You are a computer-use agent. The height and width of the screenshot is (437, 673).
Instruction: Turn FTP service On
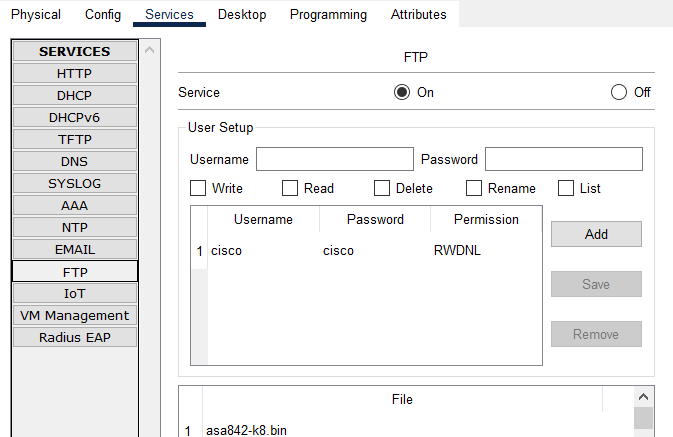pyautogui.click(x=403, y=93)
